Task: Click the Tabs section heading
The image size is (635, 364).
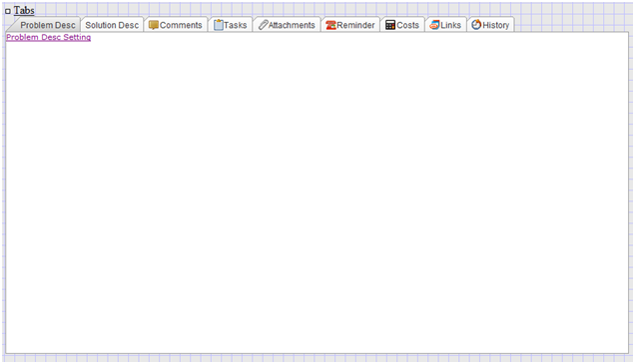Action: [24, 10]
